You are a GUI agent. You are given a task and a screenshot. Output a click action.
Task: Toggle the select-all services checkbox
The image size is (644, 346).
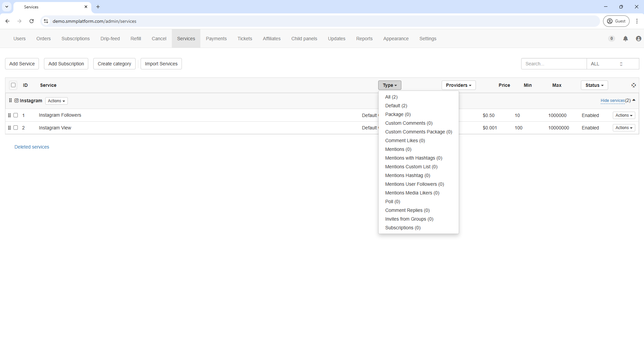(x=13, y=85)
